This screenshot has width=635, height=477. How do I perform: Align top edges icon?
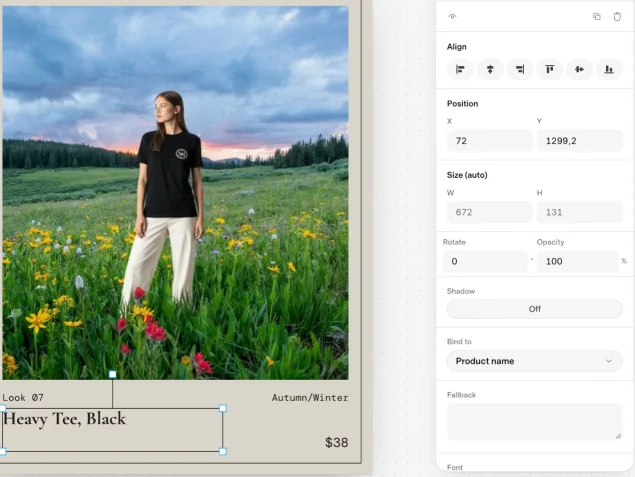(x=550, y=69)
